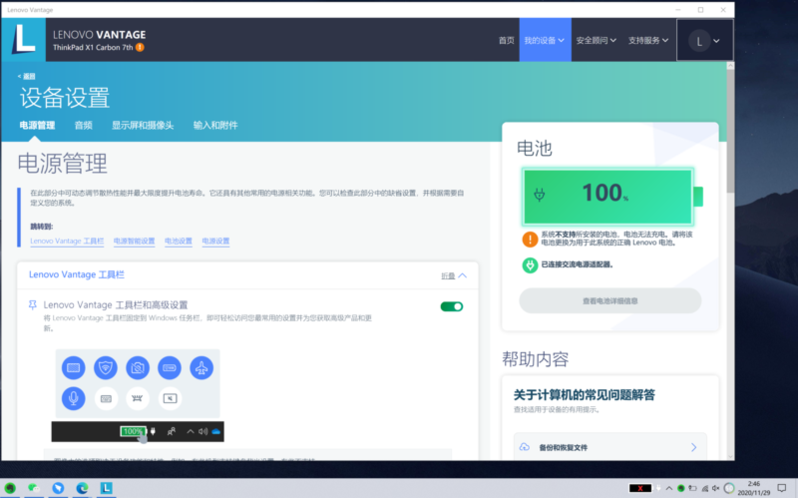Click the page vertical scrollbar thumb
Image resolution: width=798 pixels, height=498 pixels.
[730, 132]
